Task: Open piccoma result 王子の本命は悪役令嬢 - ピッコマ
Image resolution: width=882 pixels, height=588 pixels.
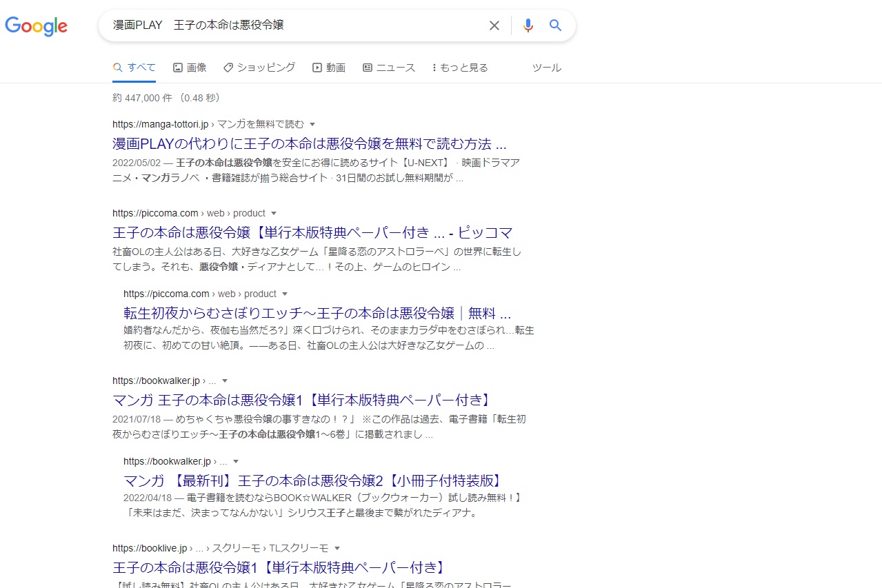Action: tap(312, 233)
